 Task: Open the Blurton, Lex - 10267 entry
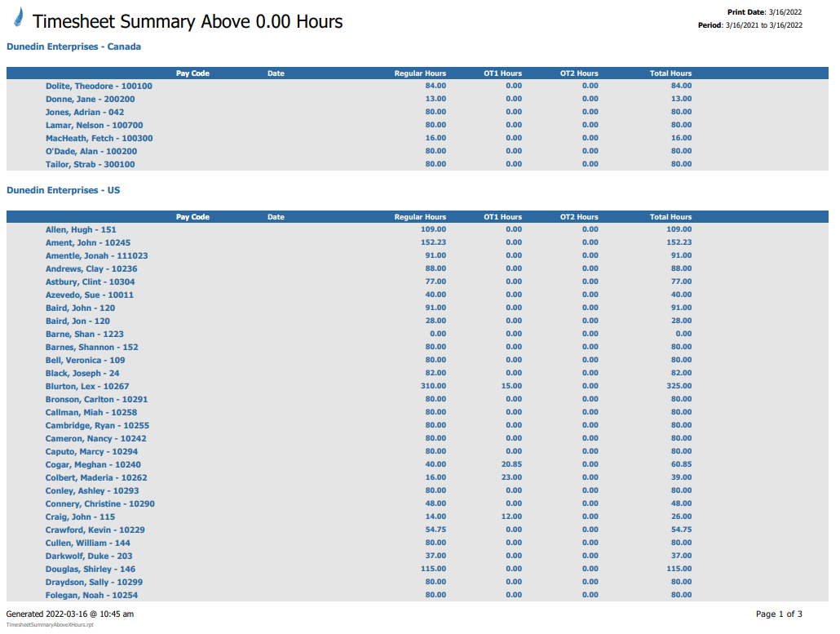click(x=87, y=386)
